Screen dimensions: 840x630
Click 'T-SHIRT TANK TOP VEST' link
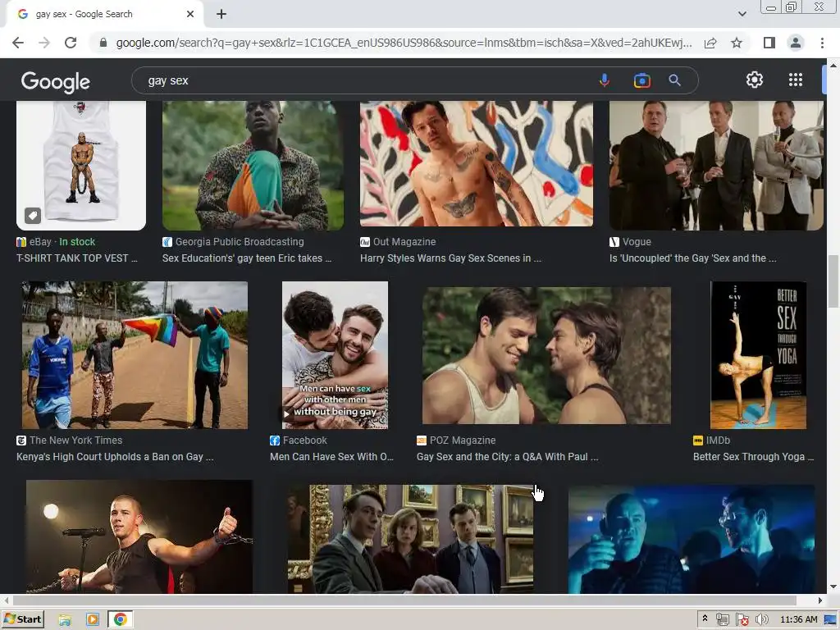77,258
